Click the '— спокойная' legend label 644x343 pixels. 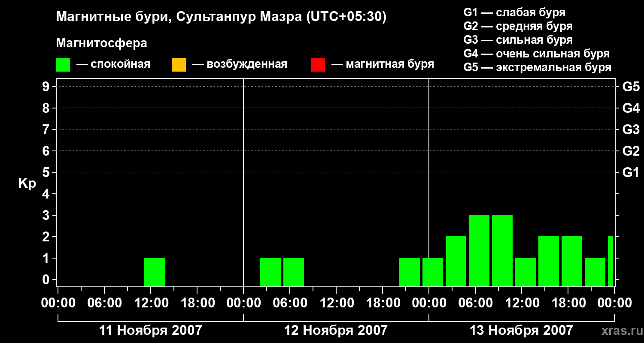point(113,64)
